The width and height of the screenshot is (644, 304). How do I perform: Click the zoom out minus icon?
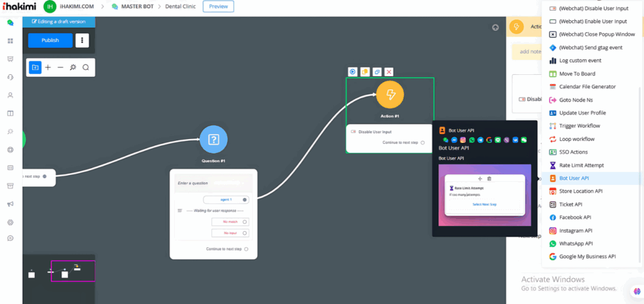60,67
